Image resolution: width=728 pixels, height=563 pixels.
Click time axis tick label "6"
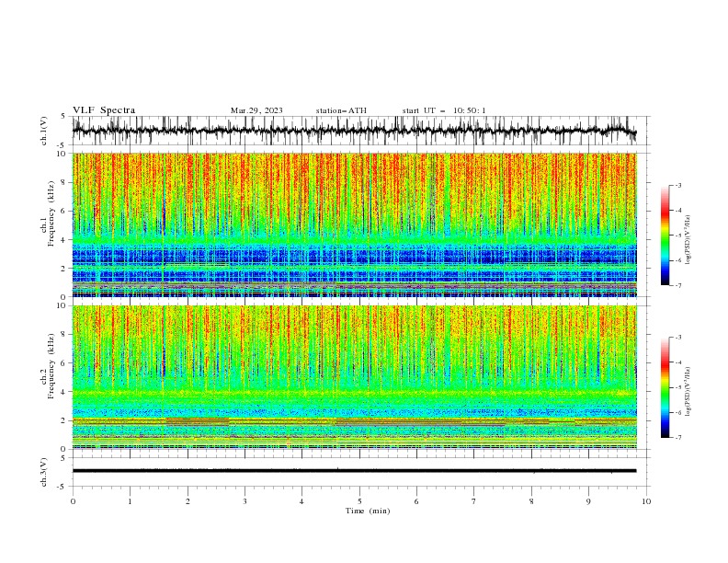point(416,501)
